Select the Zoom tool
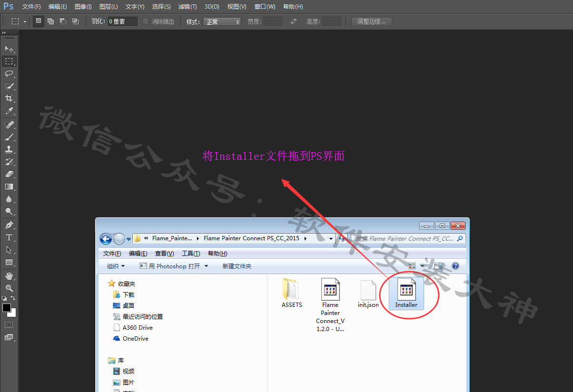 9,288
